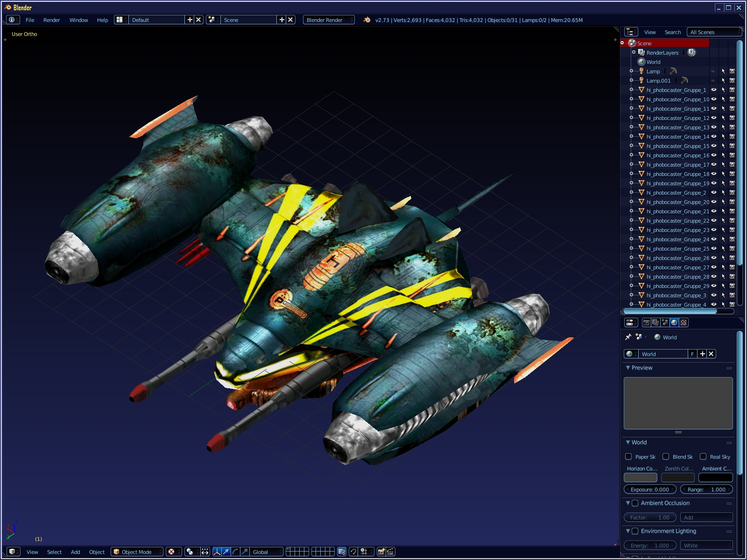Click the Horizon Color swatch

point(641,477)
